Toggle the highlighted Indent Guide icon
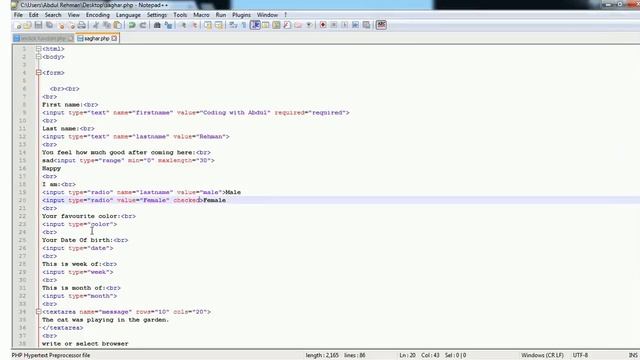Screen dimensions: 640x360 (255, 25)
